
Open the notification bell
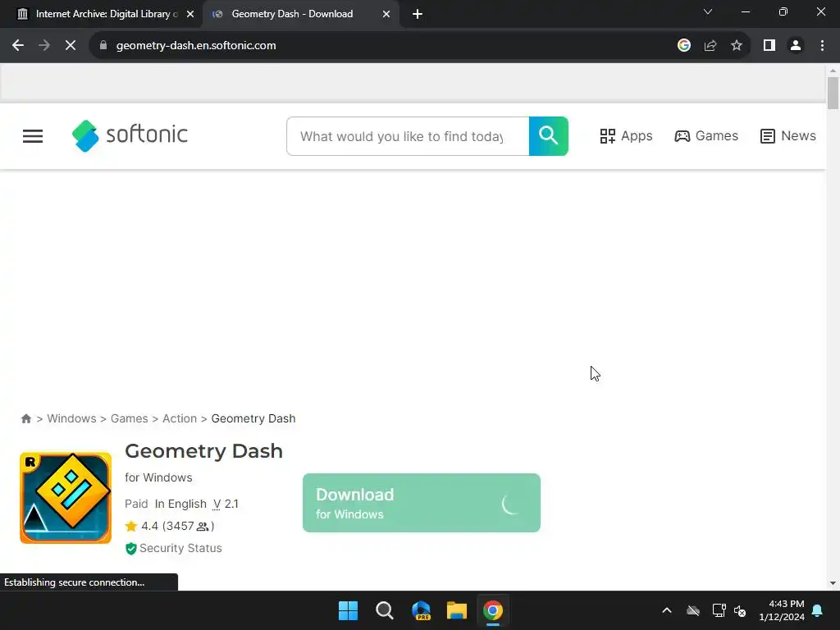tap(818, 610)
